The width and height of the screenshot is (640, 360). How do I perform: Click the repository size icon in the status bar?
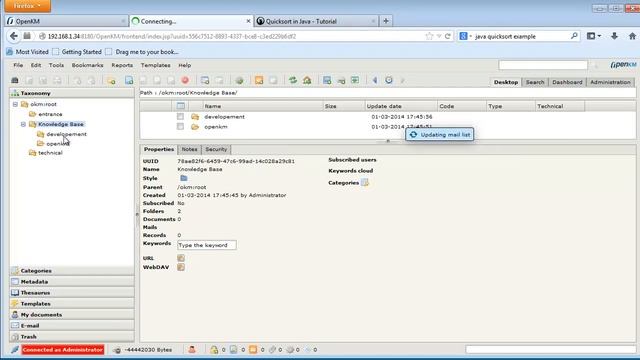(x=116, y=350)
